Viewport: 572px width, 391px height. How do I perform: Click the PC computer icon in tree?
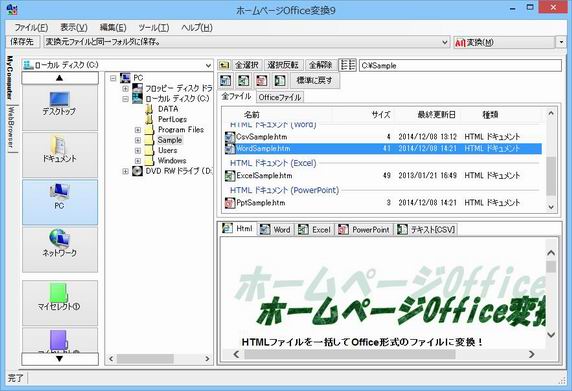pos(125,78)
